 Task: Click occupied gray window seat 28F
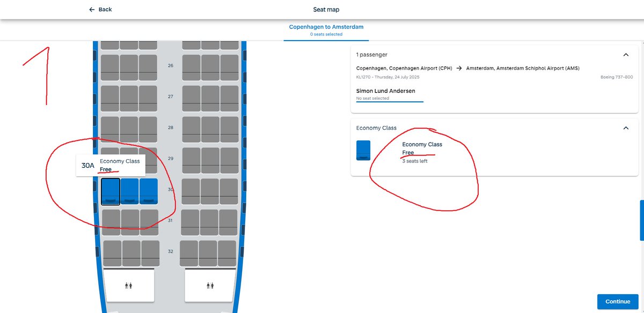pyautogui.click(x=229, y=130)
